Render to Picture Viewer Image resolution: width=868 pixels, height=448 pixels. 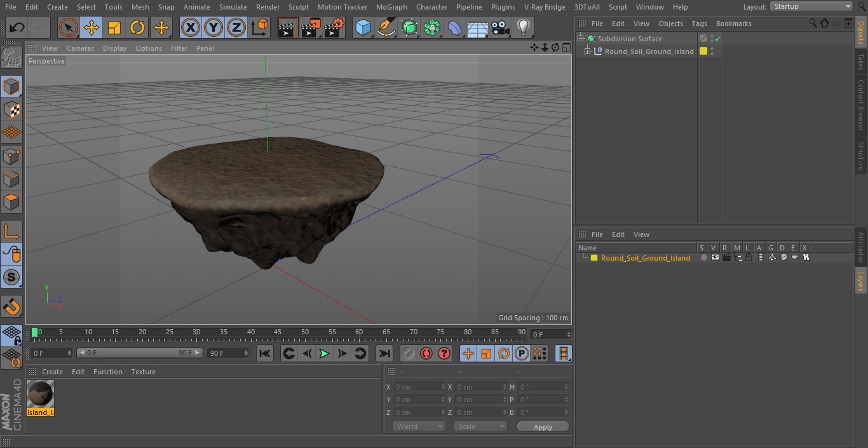311,28
